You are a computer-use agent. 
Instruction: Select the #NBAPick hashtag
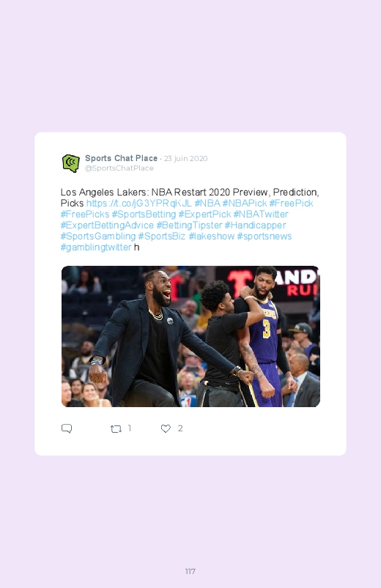click(245, 204)
